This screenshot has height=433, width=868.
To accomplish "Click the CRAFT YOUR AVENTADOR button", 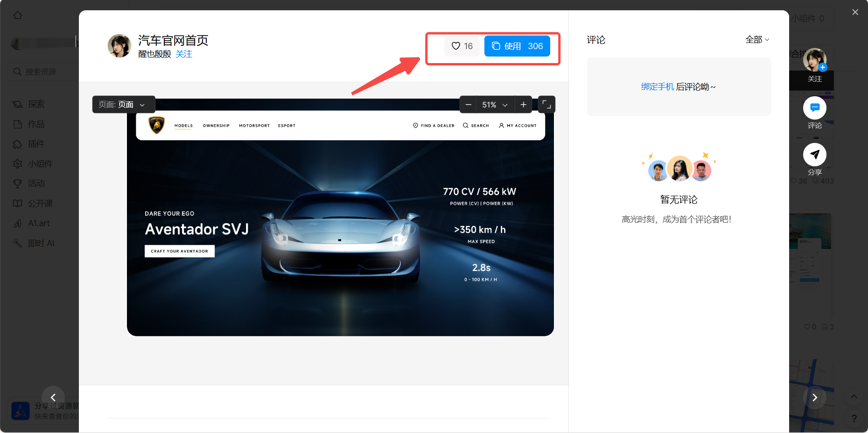I will tap(180, 251).
